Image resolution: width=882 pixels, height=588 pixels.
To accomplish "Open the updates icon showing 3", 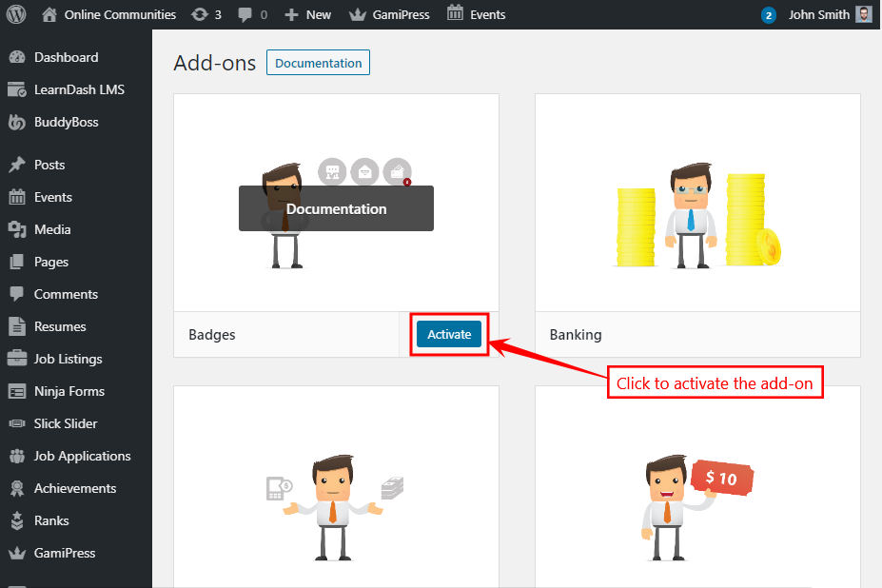I will coord(199,14).
